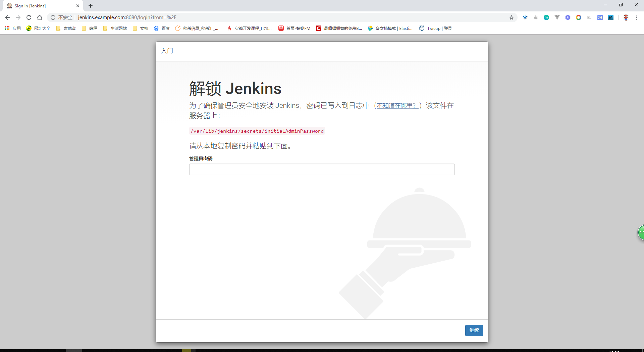The height and width of the screenshot is (352, 644).
Task: Click the Google colored ring extension icon
Action: point(579,17)
